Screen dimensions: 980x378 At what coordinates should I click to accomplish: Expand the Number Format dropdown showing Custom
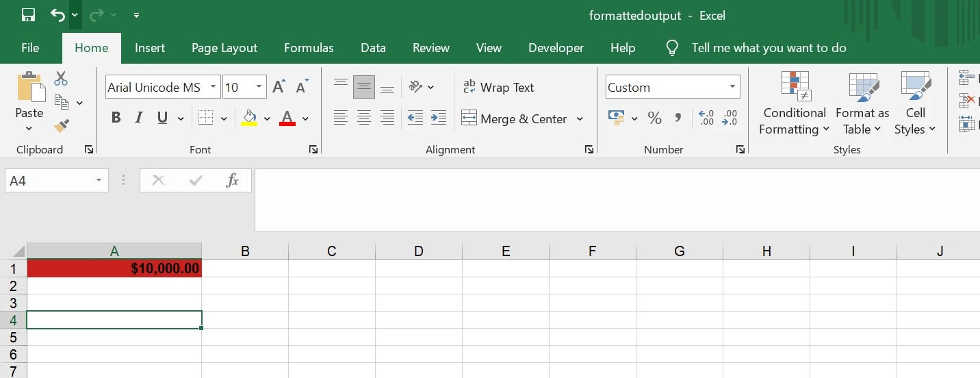tap(732, 87)
